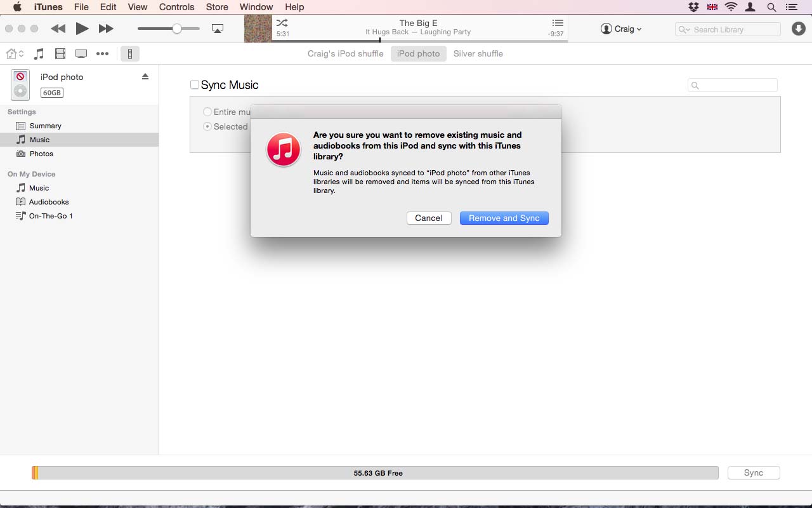
Task: Open the View menu
Action: coord(138,7)
